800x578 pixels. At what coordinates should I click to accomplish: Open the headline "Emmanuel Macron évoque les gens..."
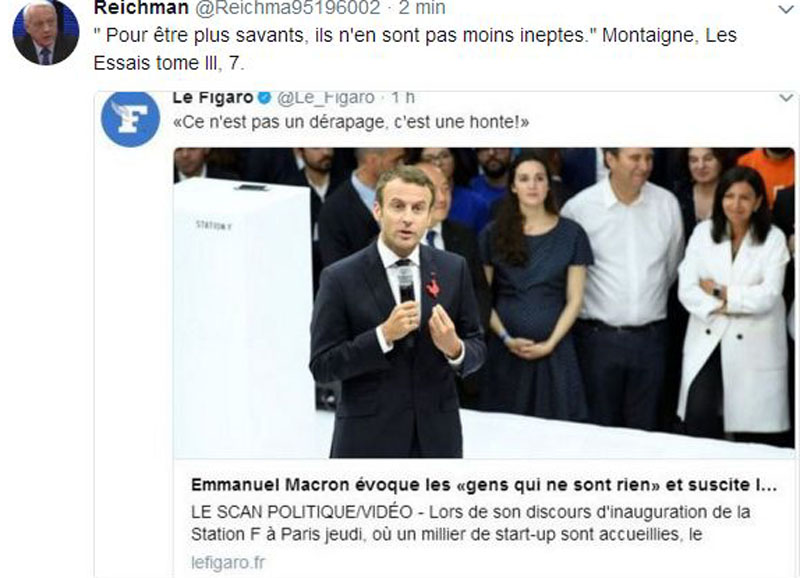(484, 485)
